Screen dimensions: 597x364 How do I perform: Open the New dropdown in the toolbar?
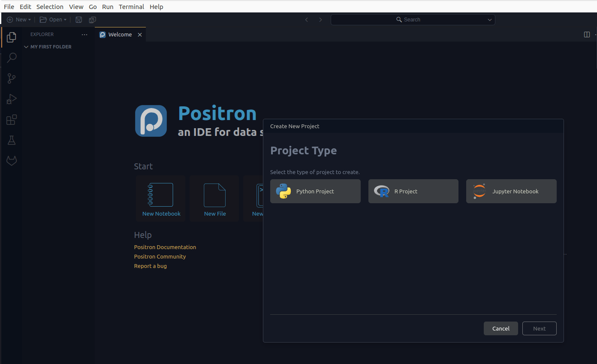tap(19, 19)
